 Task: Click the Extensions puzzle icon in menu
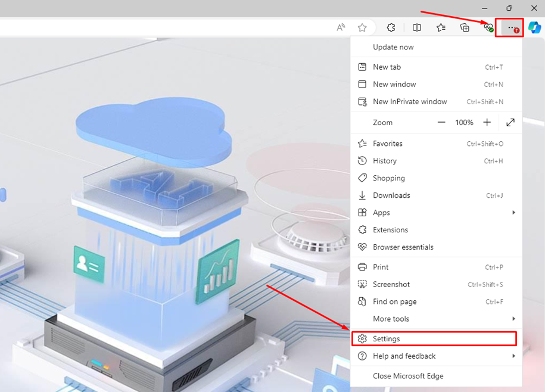[362, 230]
